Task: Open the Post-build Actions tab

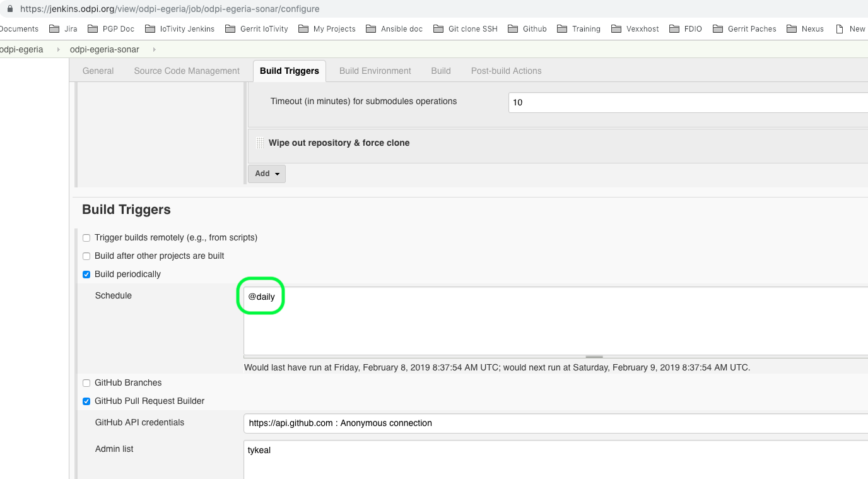Action: pos(506,71)
